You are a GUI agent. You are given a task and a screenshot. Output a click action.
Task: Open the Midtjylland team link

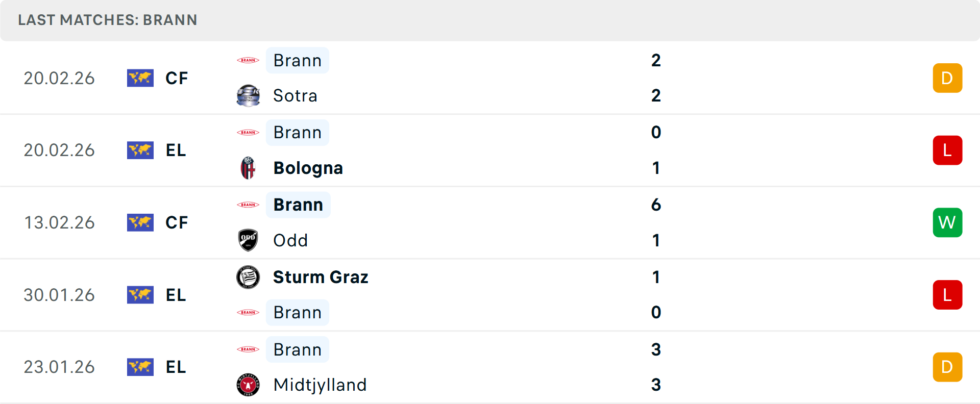click(x=320, y=385)
